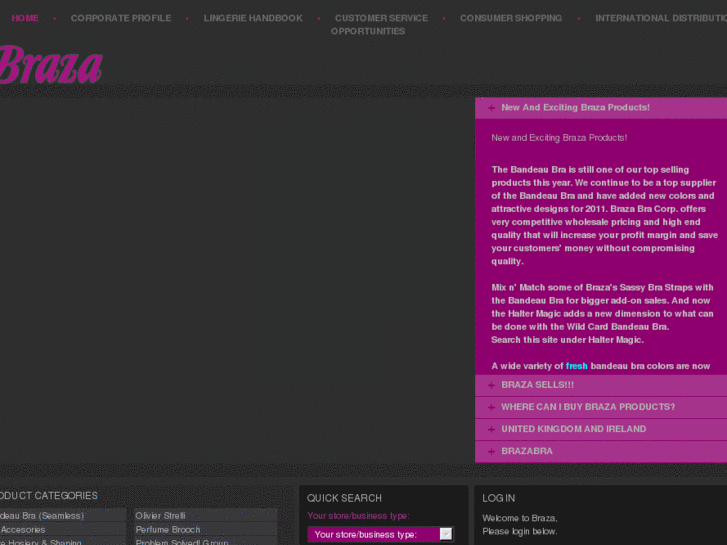Viewport: 727px width, 545px height.
Task: Click the 'New and Exciting Braza Products!' subheading
Action: pos(559,138)
